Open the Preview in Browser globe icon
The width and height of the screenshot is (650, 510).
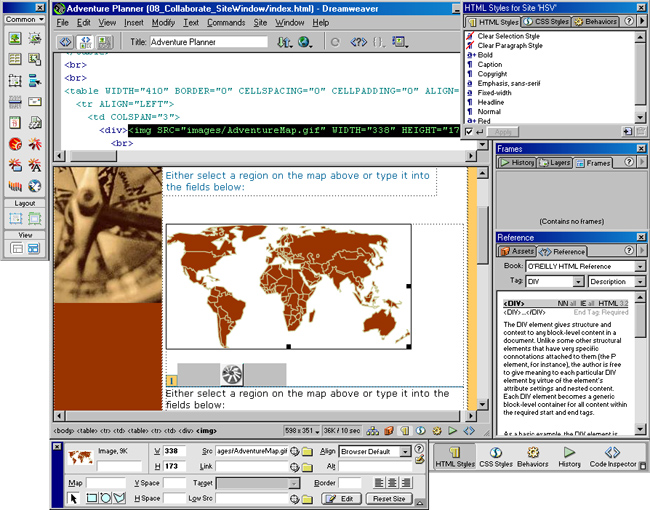304,42
